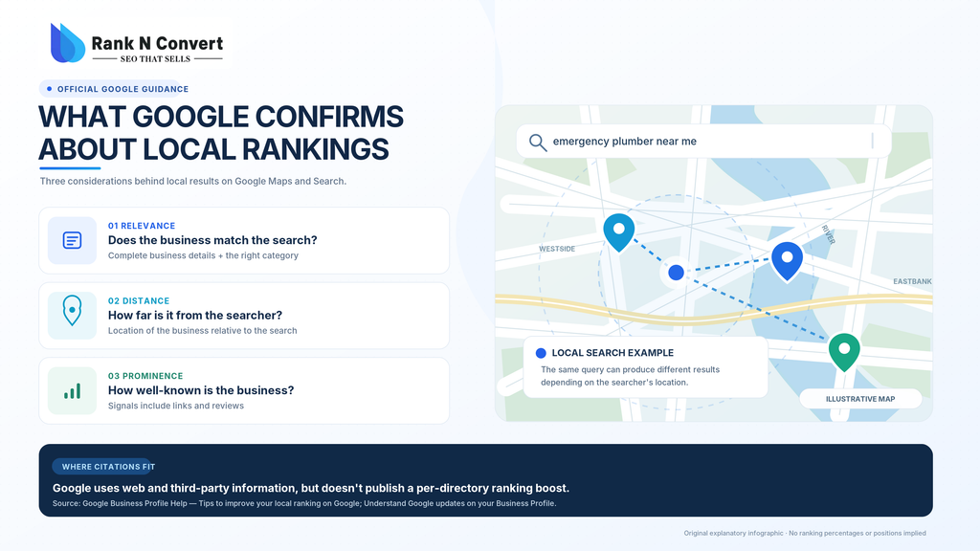The width and height of the screenshot is (980, 551).
Task: Click the EASTBANK map label
Action: pos(912,281)
